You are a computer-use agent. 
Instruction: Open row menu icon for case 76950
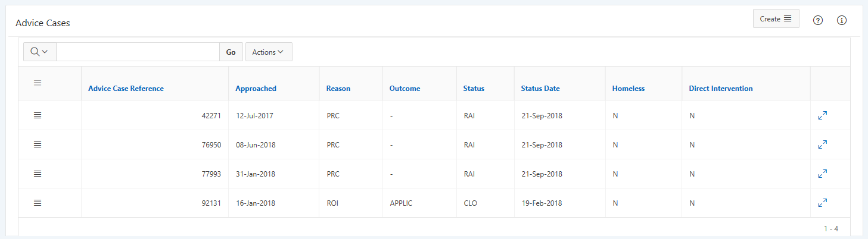pos(38,144)
